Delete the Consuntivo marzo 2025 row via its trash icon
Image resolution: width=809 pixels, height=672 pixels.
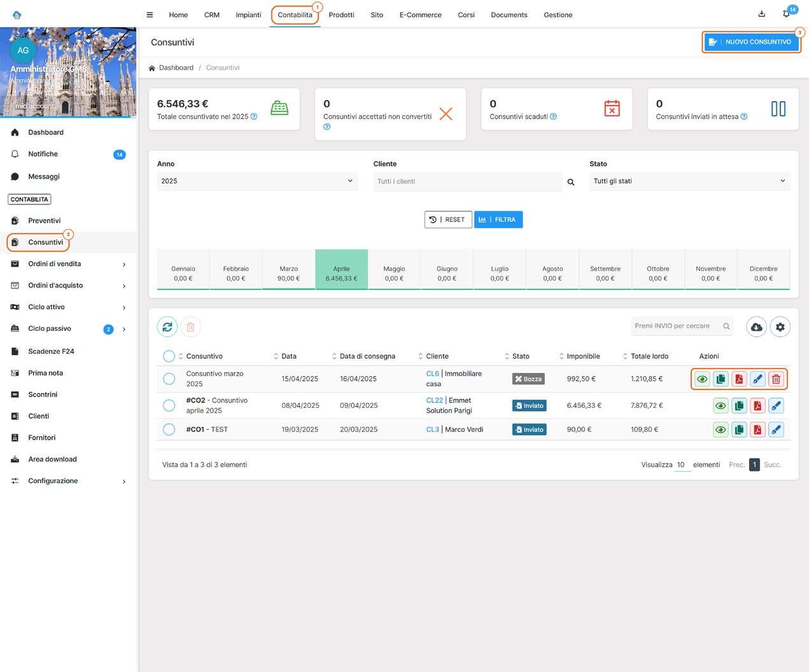click(x=776, y=379)
